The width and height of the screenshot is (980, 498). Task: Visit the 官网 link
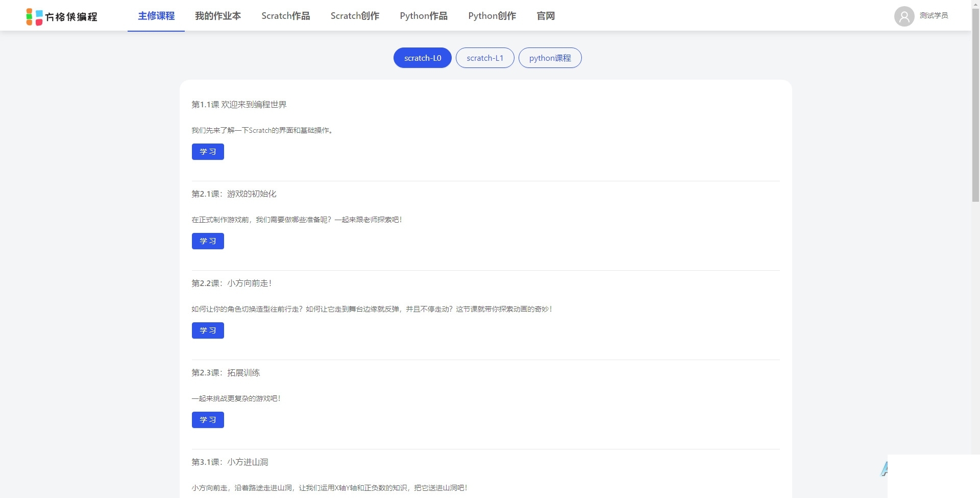[546, 16]
